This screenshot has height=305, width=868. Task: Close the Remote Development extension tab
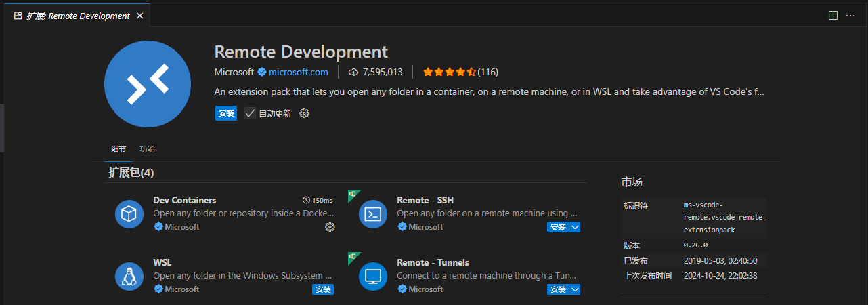(x=140, y=16)
